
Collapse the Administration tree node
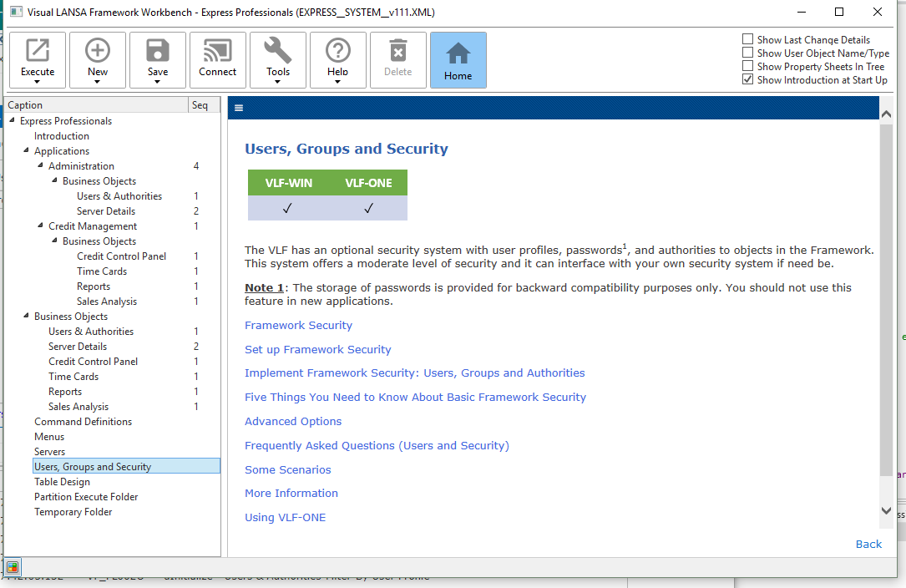[x=40, y=165]
